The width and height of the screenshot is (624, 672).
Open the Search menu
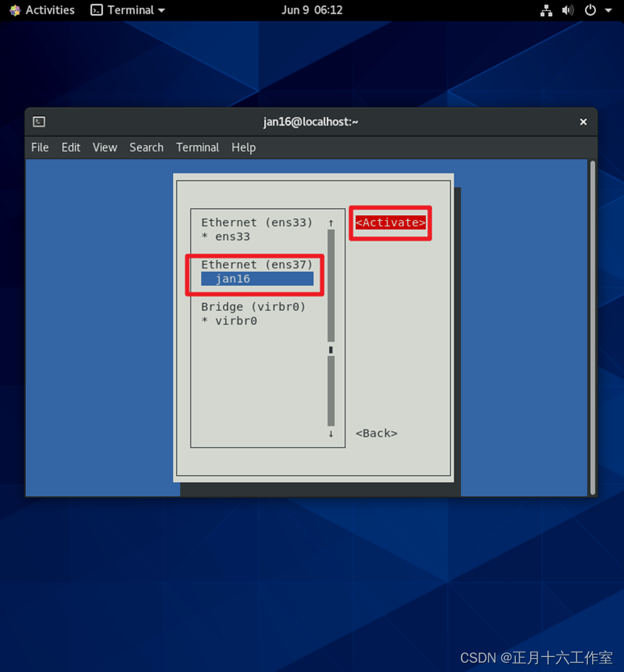pyautogui.click(x=146, y=147)
